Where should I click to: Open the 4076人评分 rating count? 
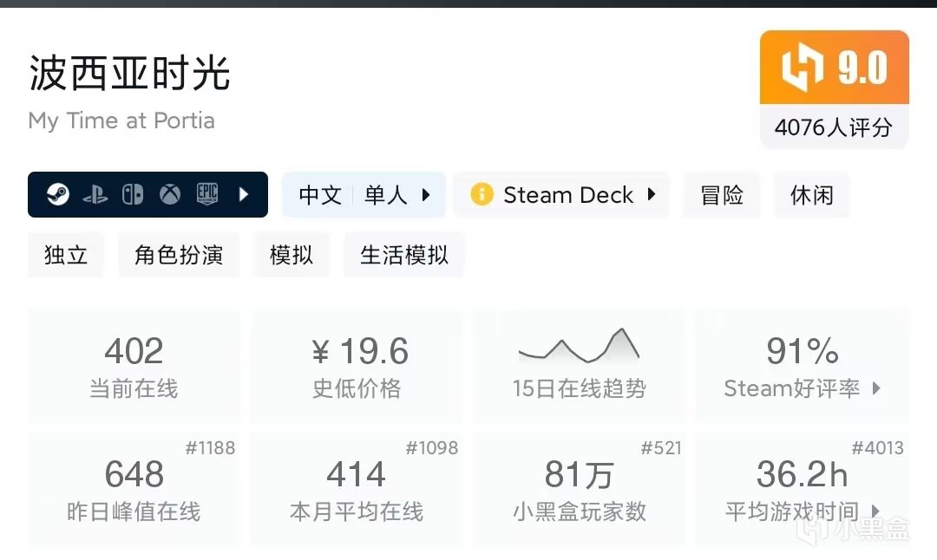coord(834,127)
